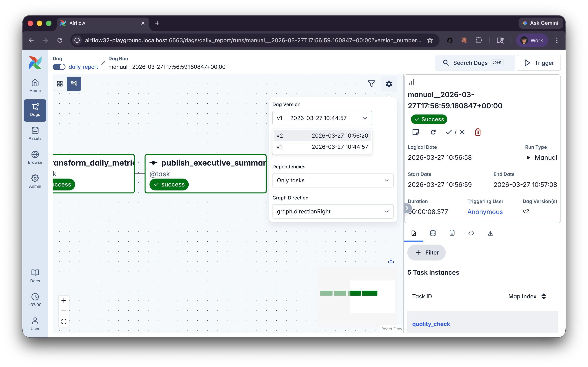Close the graph settings gear popover
This screenshot has width=588, height=367.
pyautogui.click(x=389, y=84)
